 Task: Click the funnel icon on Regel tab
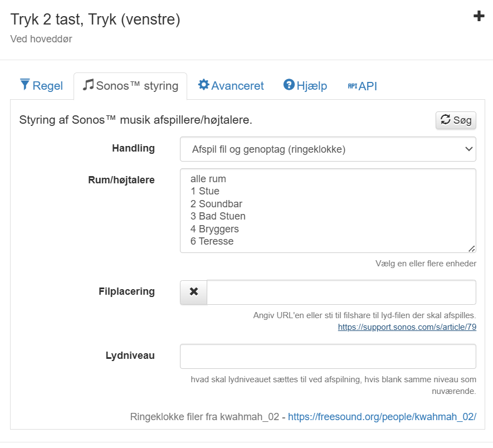tap(25, 85)
